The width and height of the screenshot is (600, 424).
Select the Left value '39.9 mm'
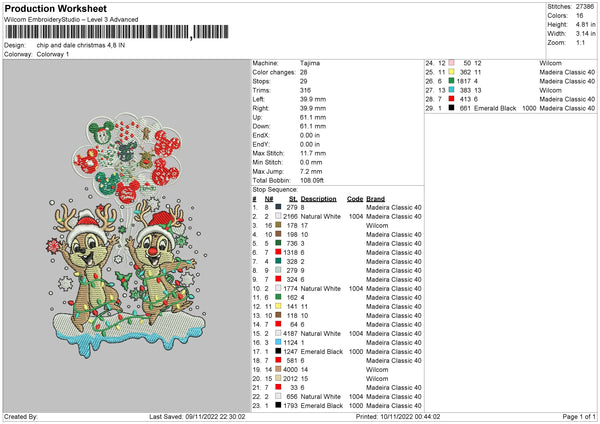coord(313,99)
